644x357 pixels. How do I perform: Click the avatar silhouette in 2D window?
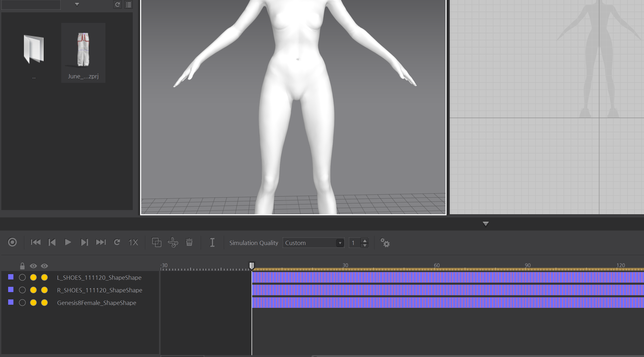coord(599,59)
